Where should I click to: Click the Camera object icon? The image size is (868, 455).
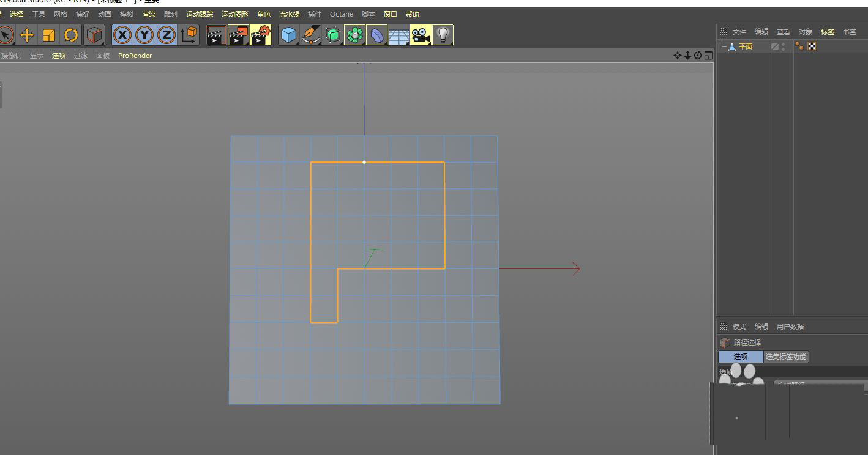420,35
